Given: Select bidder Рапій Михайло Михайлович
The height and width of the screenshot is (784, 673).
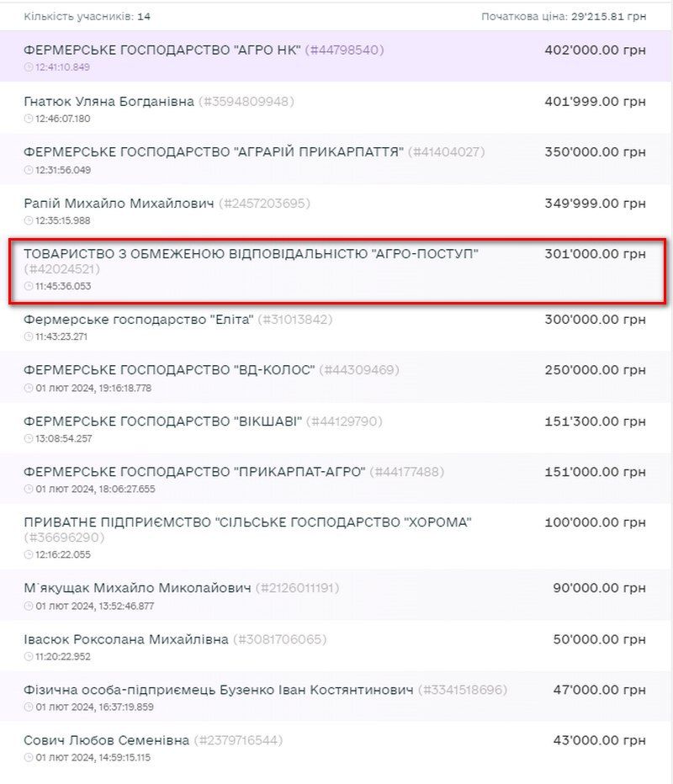Looking at the screenshot, I should (119, 204).
